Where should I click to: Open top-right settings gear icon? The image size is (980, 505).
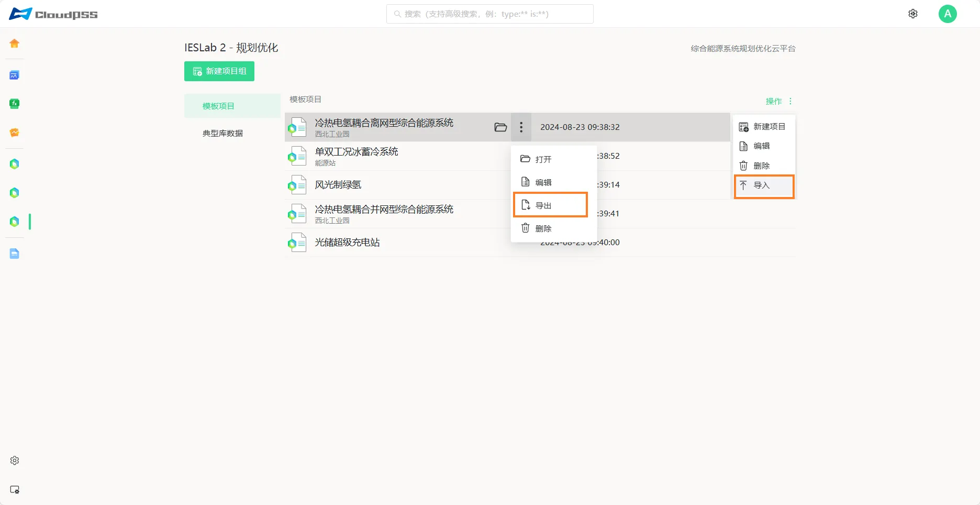(913, 14)
